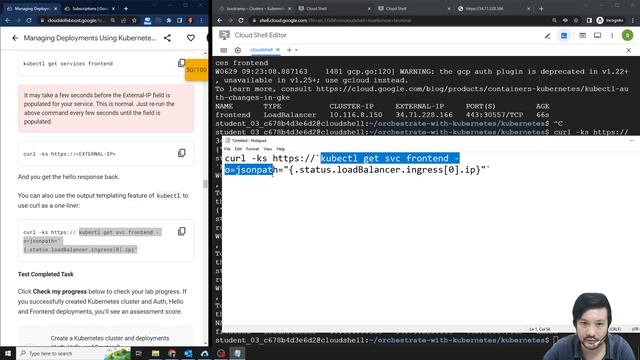Add a new Cloud Shell terminal session

289,50
